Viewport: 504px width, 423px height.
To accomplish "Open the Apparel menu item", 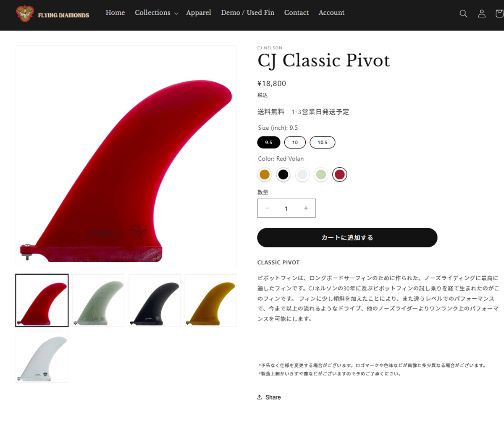I will [199, 13].
